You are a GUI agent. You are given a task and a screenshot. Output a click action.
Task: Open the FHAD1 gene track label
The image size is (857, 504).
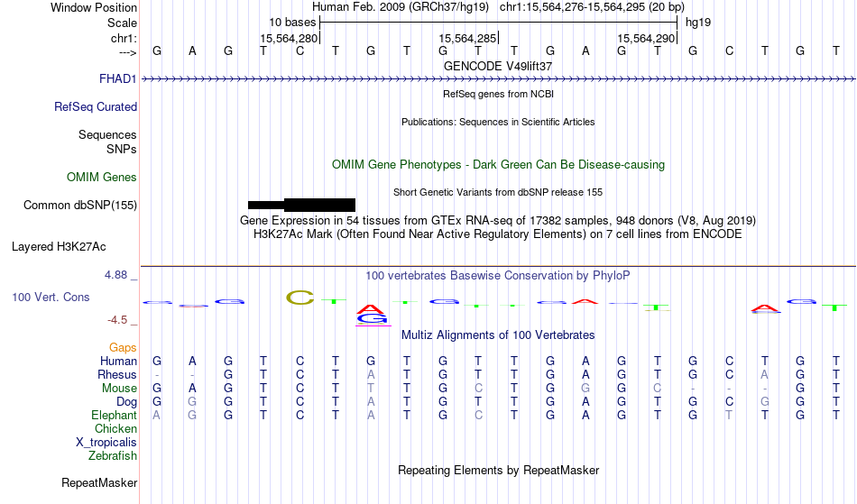pos(117,79)
